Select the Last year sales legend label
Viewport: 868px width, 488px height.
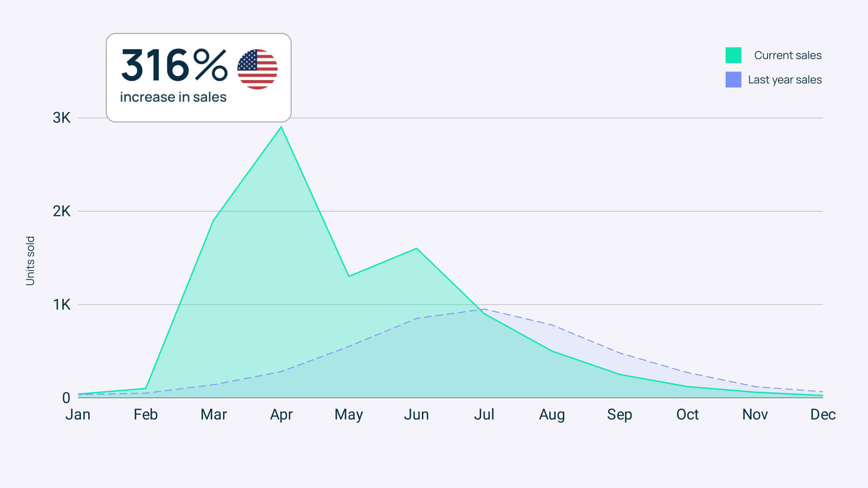[x=785, y=80]
